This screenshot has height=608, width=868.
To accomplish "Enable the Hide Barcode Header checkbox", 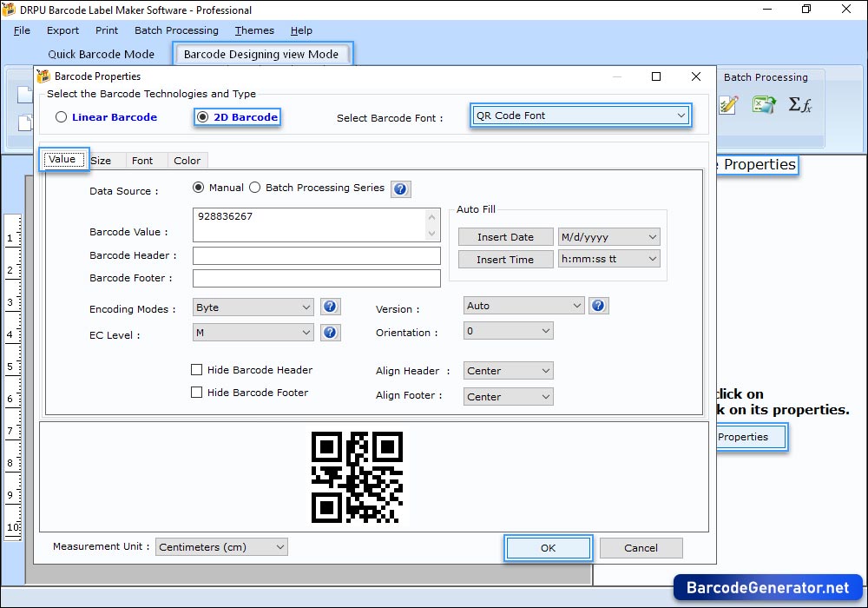I will [197, 369].
